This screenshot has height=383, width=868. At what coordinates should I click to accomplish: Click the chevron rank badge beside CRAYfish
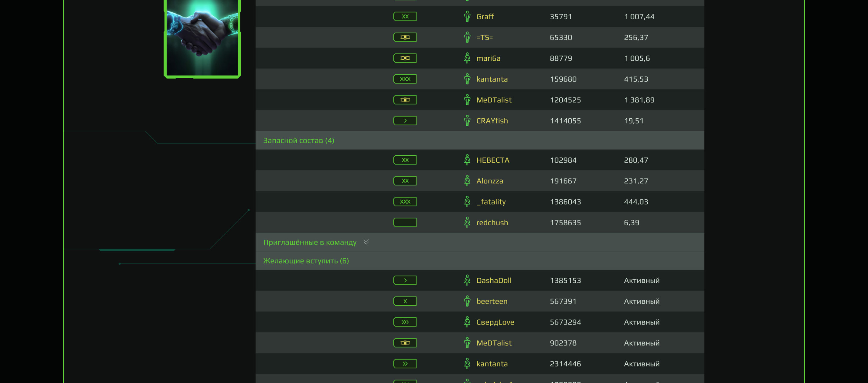[x=405, y=121]
